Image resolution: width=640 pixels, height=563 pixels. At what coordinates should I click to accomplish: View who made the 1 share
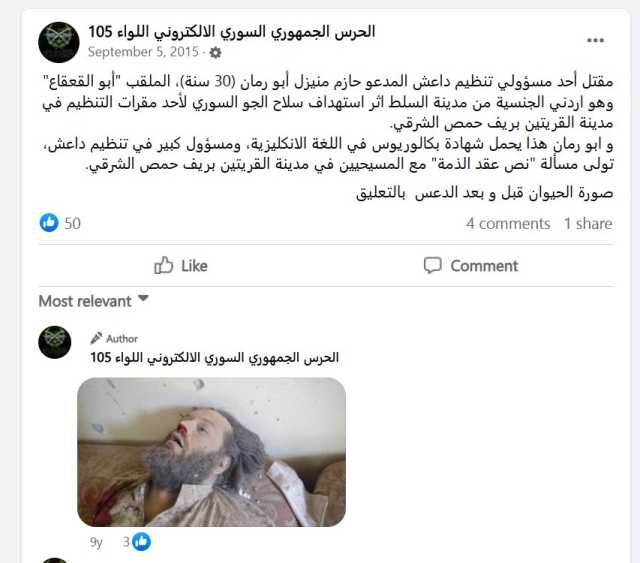tap(588, 223)
